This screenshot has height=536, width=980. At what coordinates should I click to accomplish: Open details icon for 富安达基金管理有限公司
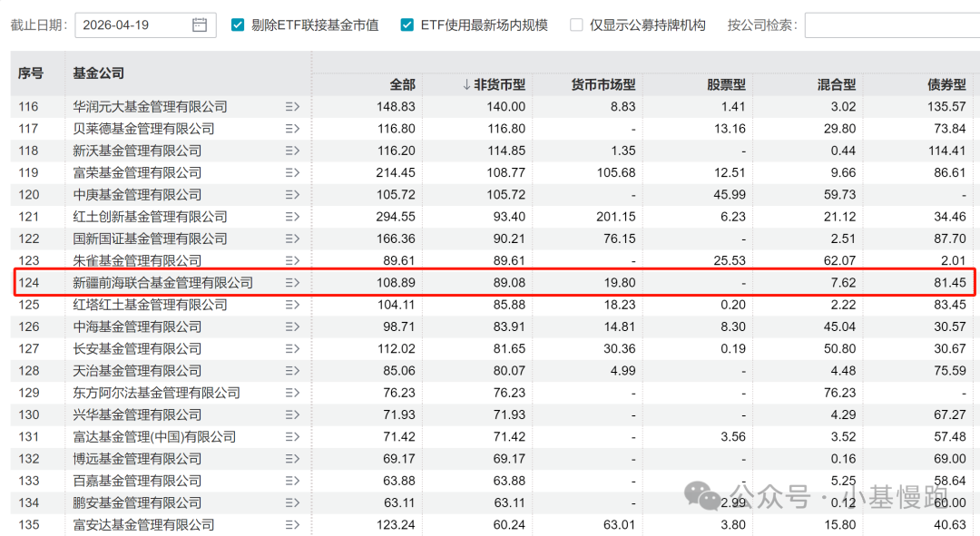coord(292,525)
